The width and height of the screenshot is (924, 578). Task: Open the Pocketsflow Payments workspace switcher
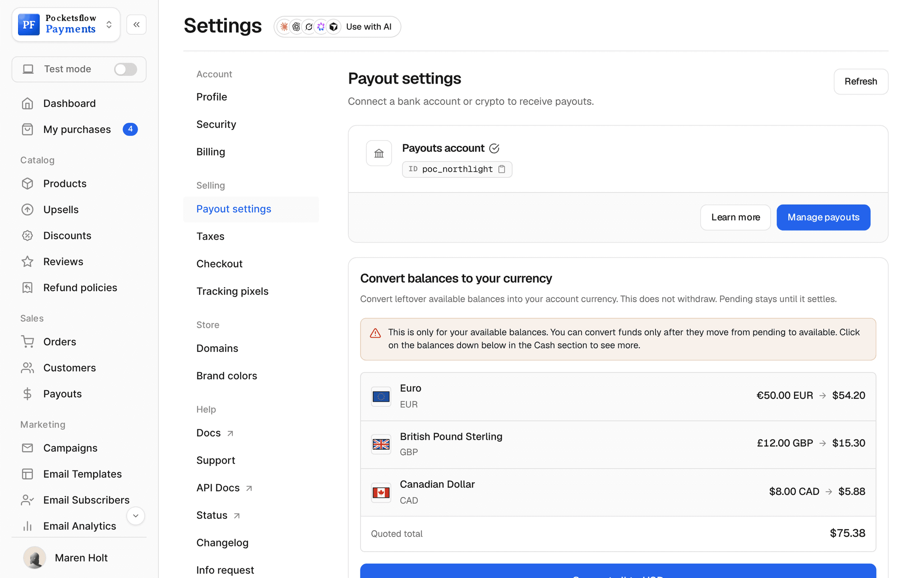[66, 24]
